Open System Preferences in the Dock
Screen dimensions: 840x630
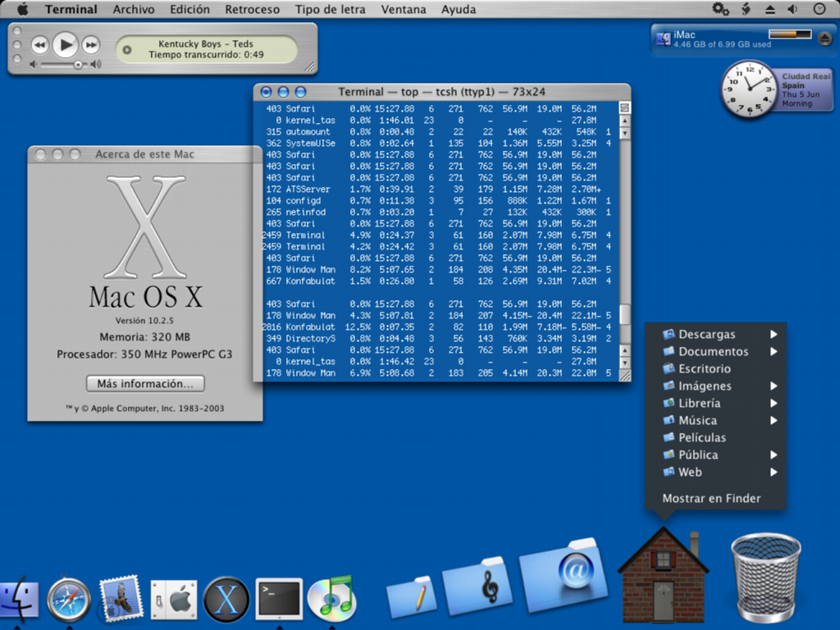tap(174, 600)
